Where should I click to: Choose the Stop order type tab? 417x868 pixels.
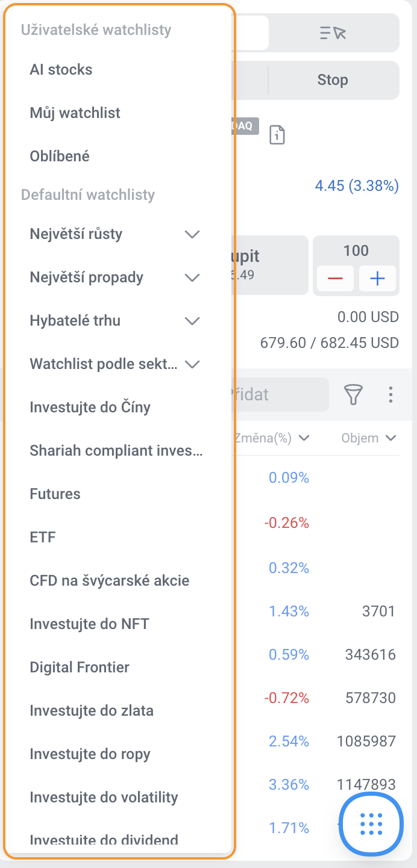pyautogui.click(x=333, y=80)
